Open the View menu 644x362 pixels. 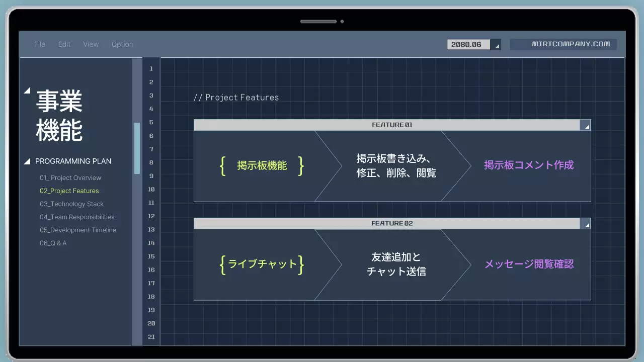[91, 44]
